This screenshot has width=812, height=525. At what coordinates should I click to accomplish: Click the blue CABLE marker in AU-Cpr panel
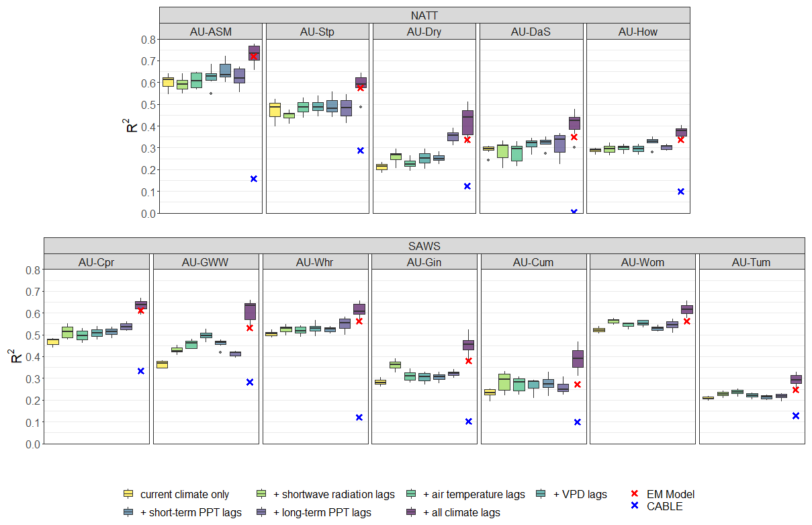pos(141,371)
